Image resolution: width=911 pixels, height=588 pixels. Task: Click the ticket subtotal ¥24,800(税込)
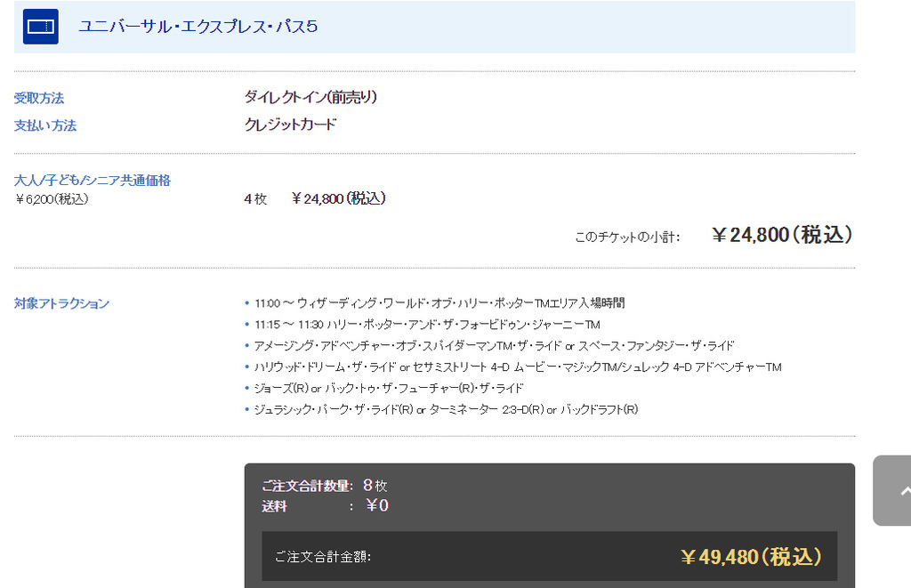[x=782, y=235]
